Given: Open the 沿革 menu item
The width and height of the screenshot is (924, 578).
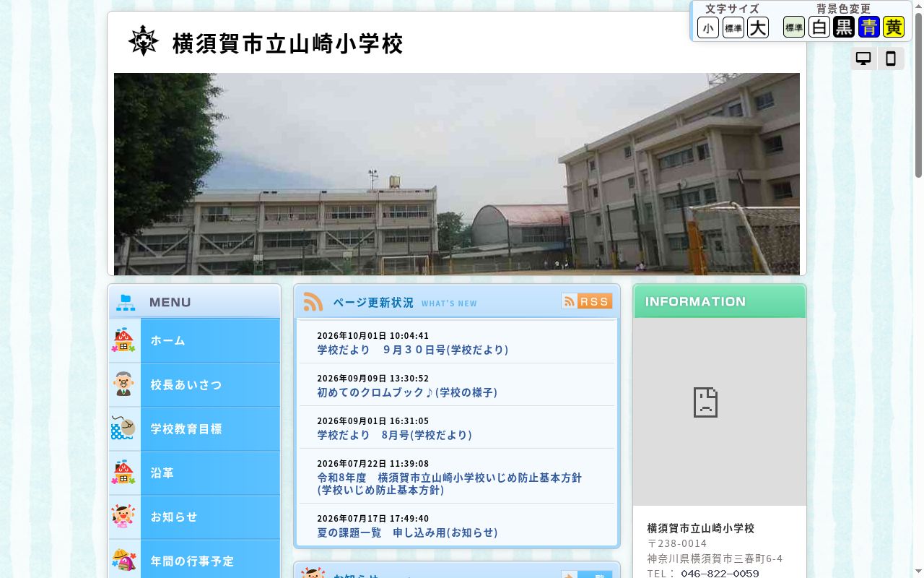Looking at the screenshot, I should pos(194,473).
